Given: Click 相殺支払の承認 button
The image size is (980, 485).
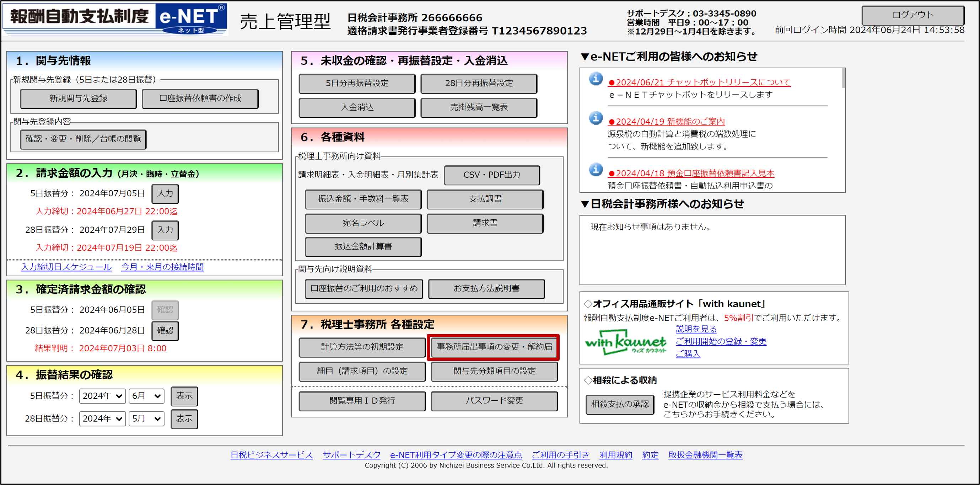Looking at the screenshot, I should pos(619,404).
